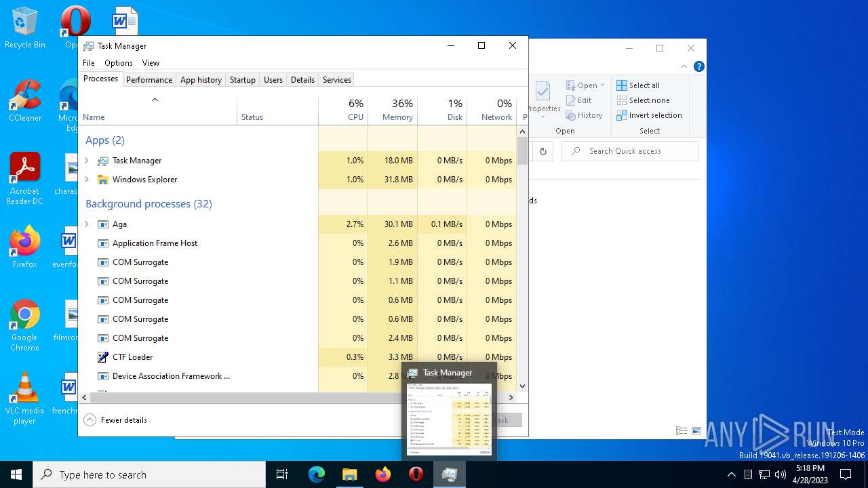Click the taskbar search box
868x488 pixels.
click(x=149, y=474)
